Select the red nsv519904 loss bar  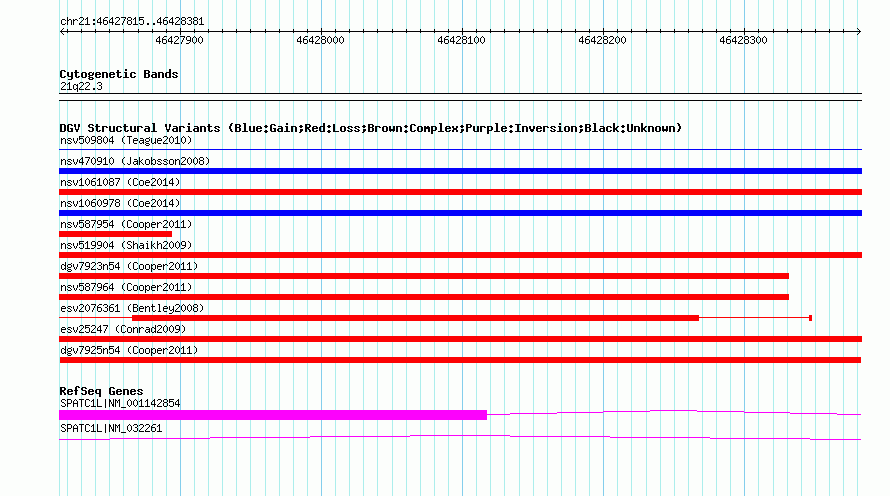[460, 255]
